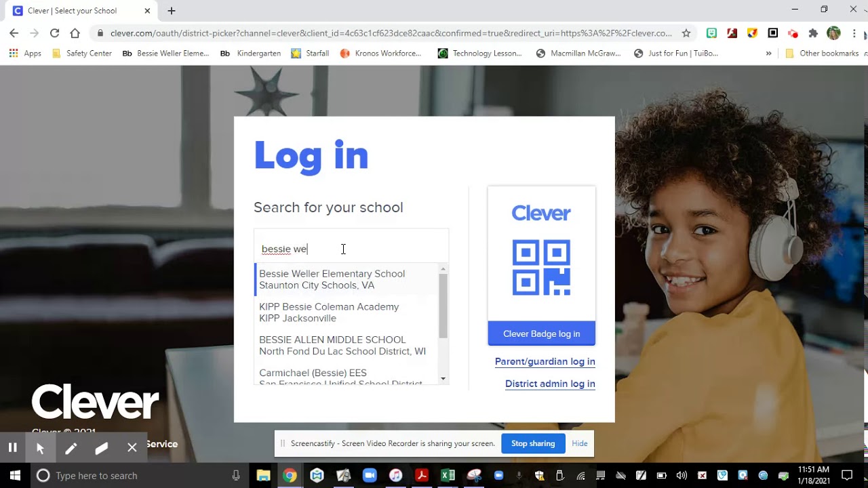Pause the Screencastify recording
This screenshot has width=868, height=488.
12,447
